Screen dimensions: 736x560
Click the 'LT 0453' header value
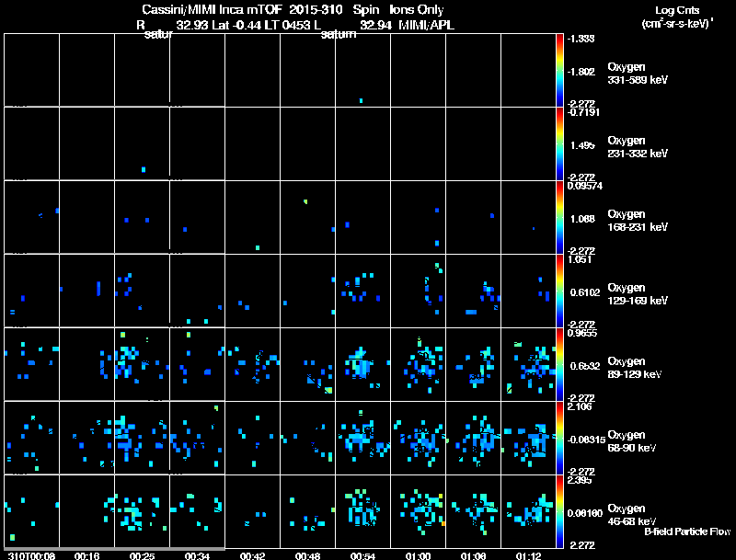(287, 25)
